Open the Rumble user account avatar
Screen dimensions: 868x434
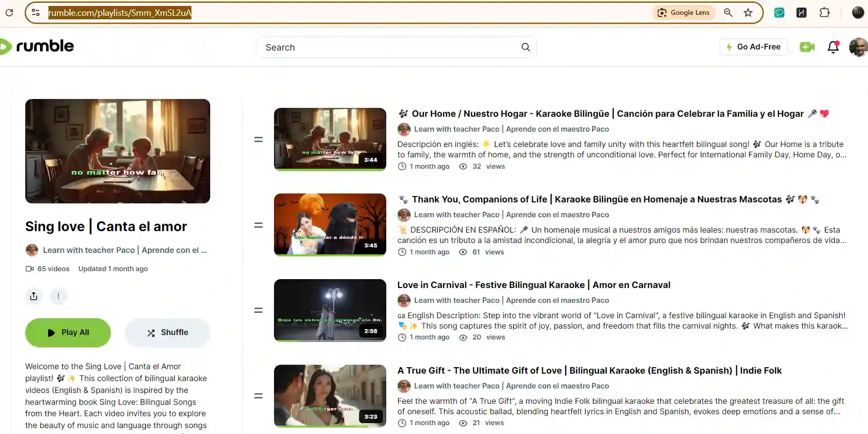(x=859, y=47)
